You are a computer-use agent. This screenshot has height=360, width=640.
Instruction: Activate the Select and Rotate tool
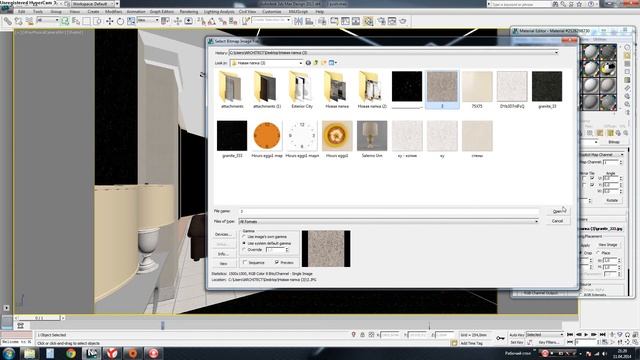120,21
